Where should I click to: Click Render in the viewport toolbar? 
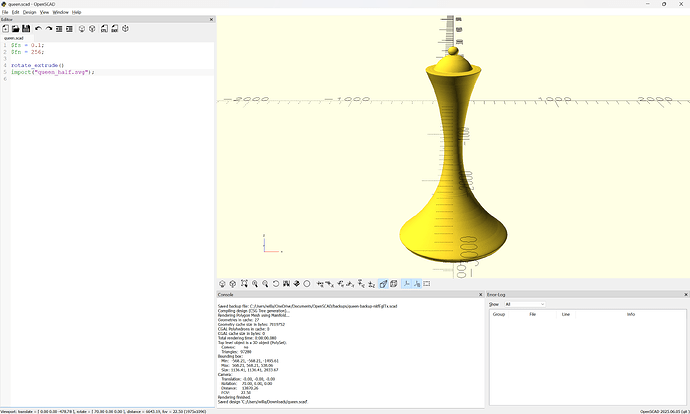[x=233, y=284]
